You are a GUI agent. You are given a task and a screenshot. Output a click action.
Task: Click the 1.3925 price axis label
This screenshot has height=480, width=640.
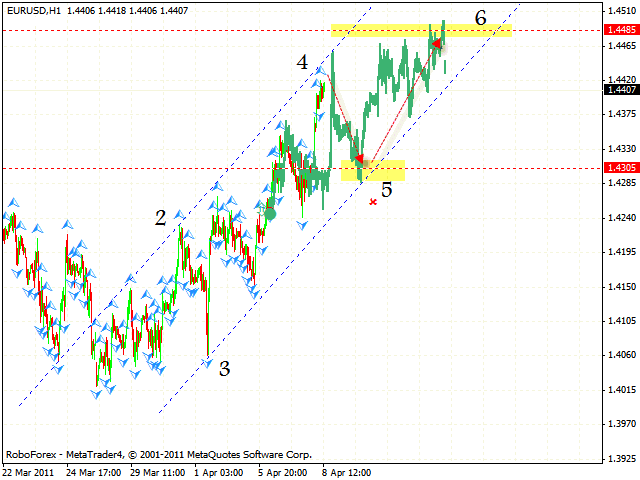pos(622,458)
